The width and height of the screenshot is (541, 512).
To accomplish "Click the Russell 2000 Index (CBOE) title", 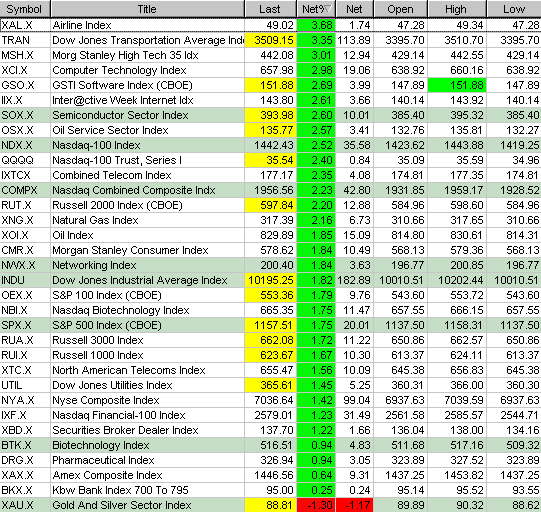I will click(x=117, y=205).
